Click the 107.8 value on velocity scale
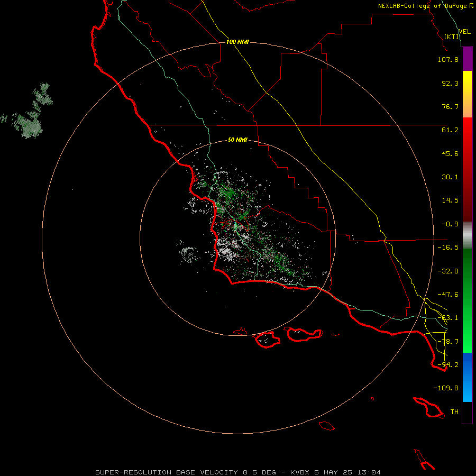 coord(448,59)
